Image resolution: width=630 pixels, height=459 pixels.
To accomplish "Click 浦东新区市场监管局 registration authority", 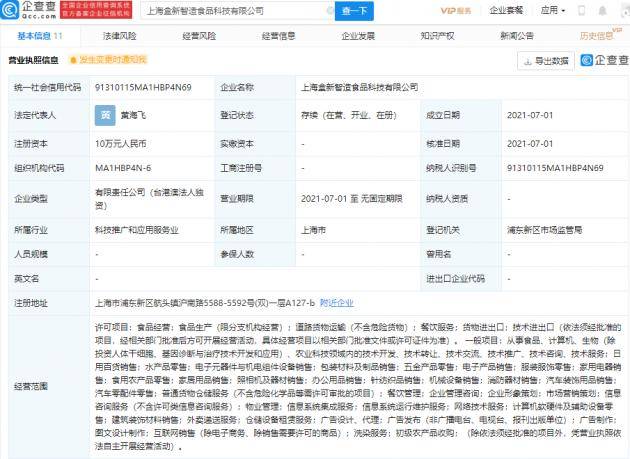I will click(x=544, y=230).
